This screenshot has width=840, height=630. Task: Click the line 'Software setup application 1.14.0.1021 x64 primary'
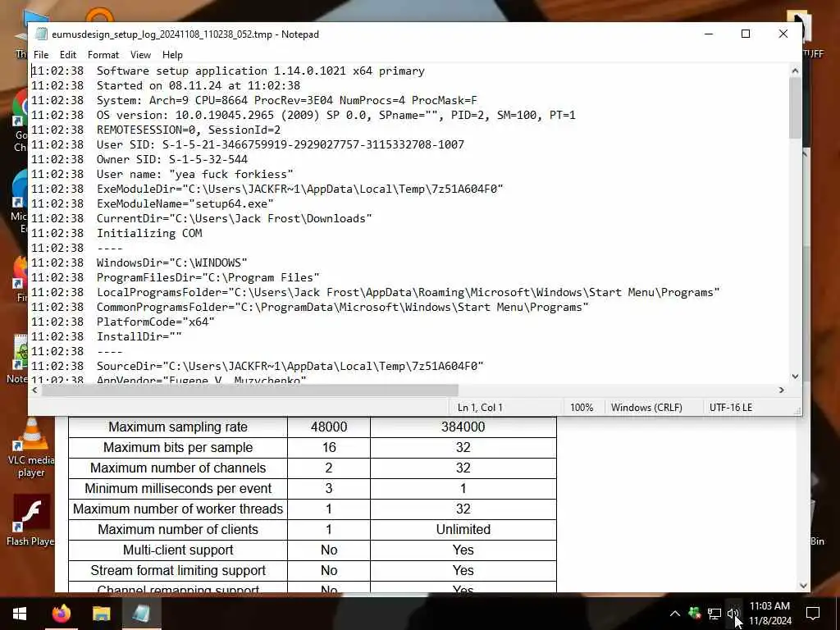(x=260, y=71)
